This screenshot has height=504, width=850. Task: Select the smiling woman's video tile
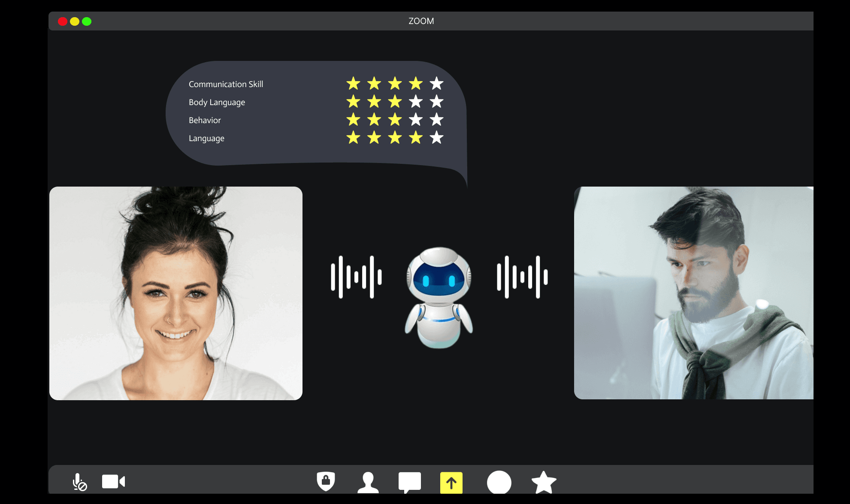click(176, 293)
